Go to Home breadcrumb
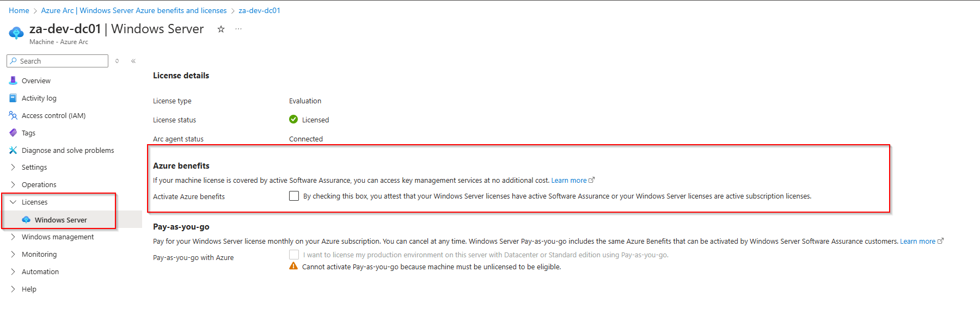 point(19,10)
